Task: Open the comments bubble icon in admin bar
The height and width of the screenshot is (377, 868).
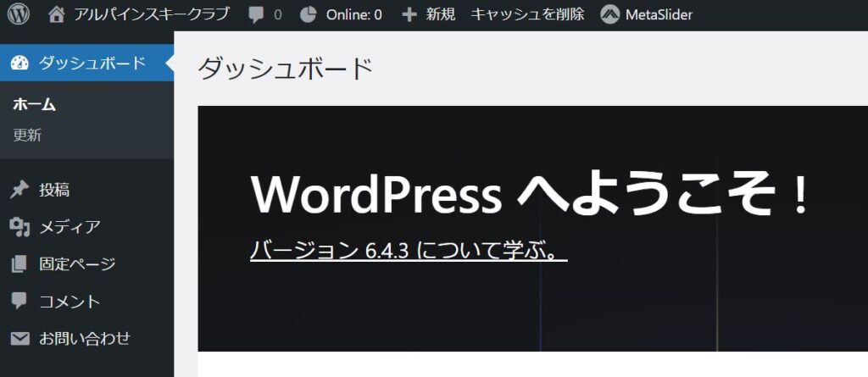Action: [256, 15]
